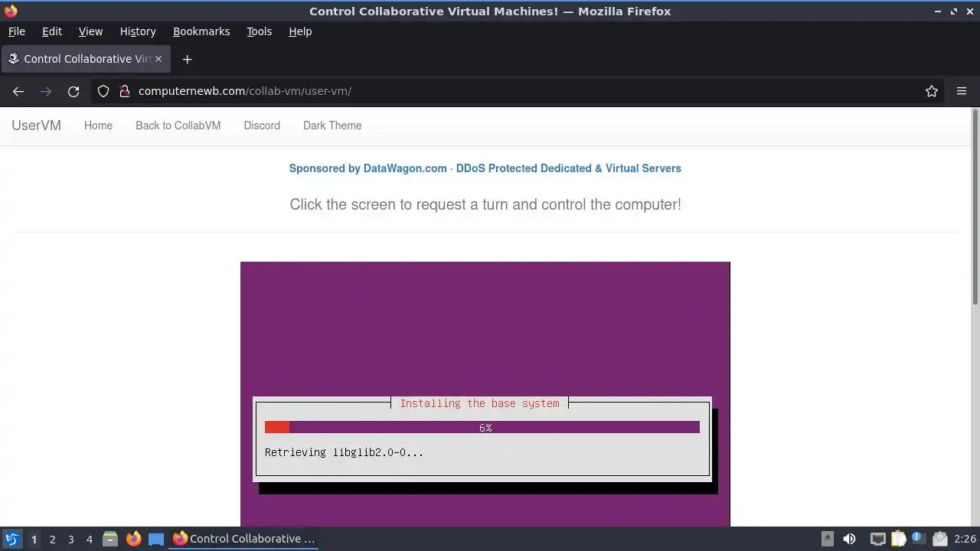Launch the file manager from the taskbar
Viewport: 980px width, 551px height.
pos(110,539)
